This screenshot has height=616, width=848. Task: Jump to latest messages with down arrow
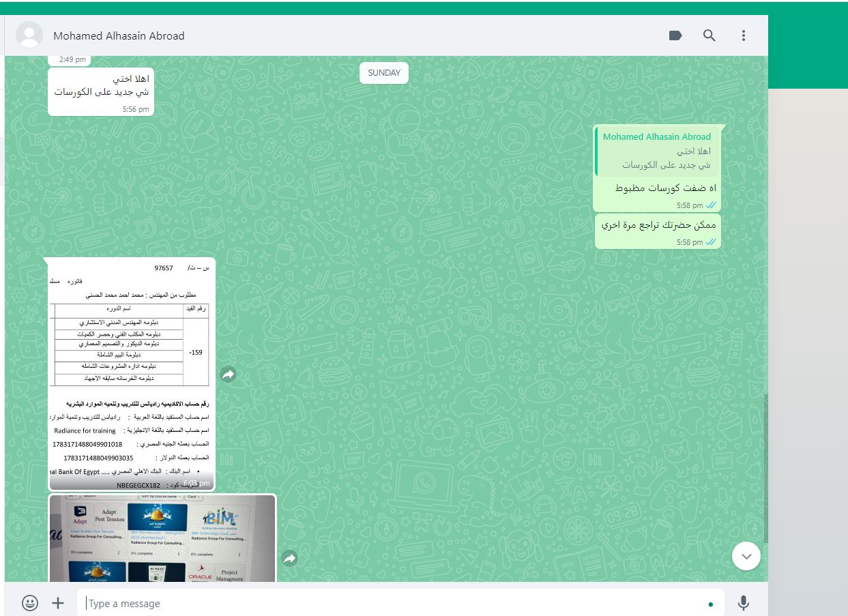click(x=746, y=557)
